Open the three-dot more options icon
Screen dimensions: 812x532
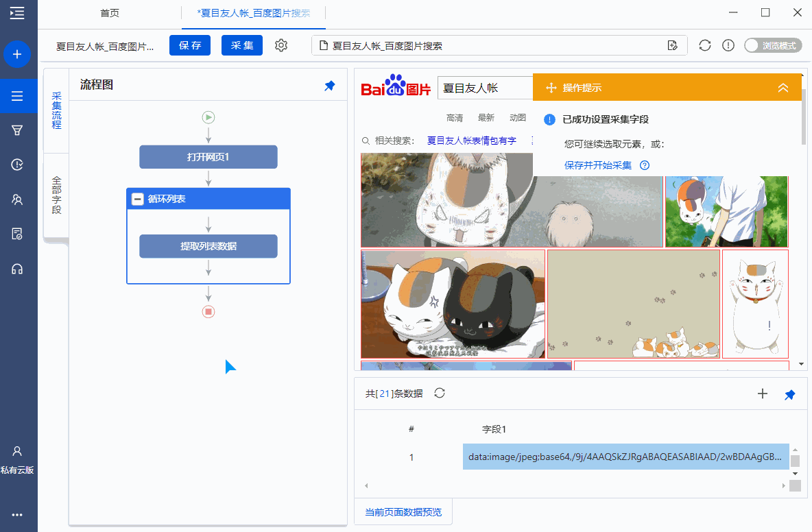coord(17,515)
